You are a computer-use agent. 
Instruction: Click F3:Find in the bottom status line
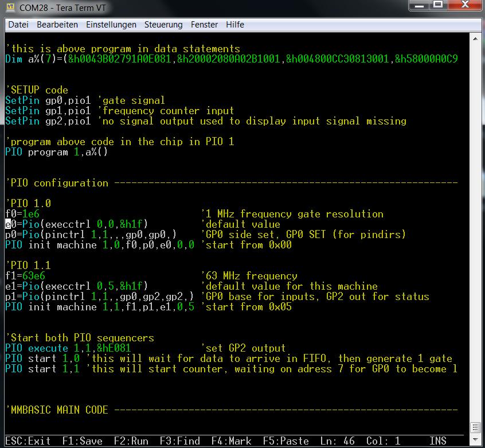point(180,441)
